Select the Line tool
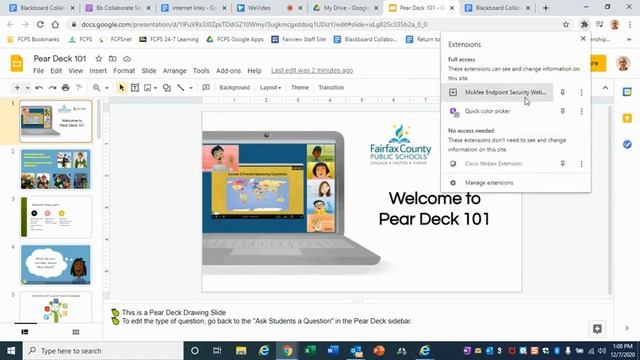Viewport: 640px width, 360px height. pos(181,88)
